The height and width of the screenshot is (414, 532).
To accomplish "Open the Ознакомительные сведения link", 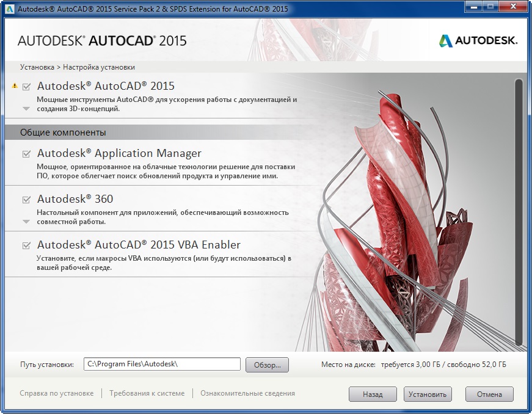I will [x=247, y=393].
